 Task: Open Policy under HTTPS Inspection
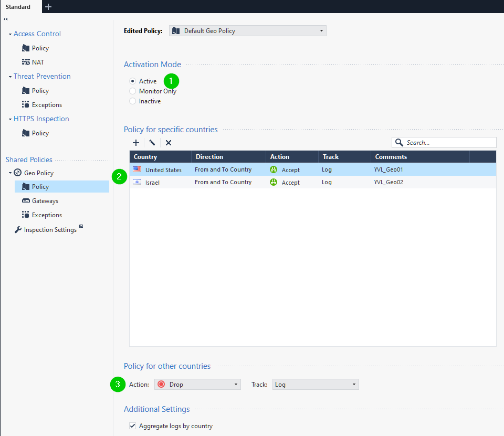click(x=40, y=133)
